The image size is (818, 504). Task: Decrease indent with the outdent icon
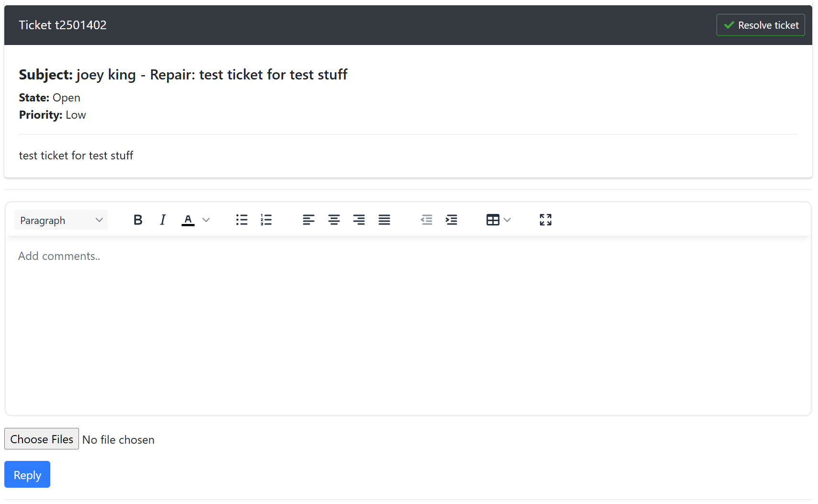click(x=426, y=220)
